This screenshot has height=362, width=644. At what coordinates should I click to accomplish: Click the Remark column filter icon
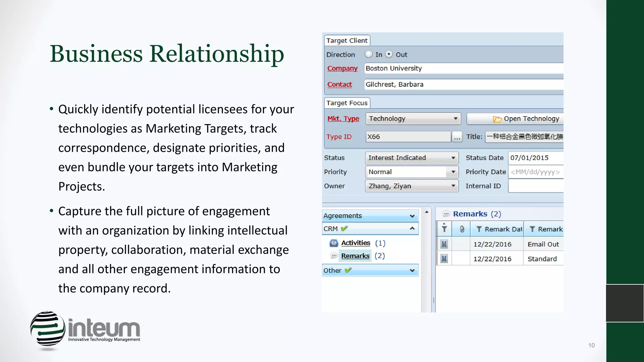532,229
